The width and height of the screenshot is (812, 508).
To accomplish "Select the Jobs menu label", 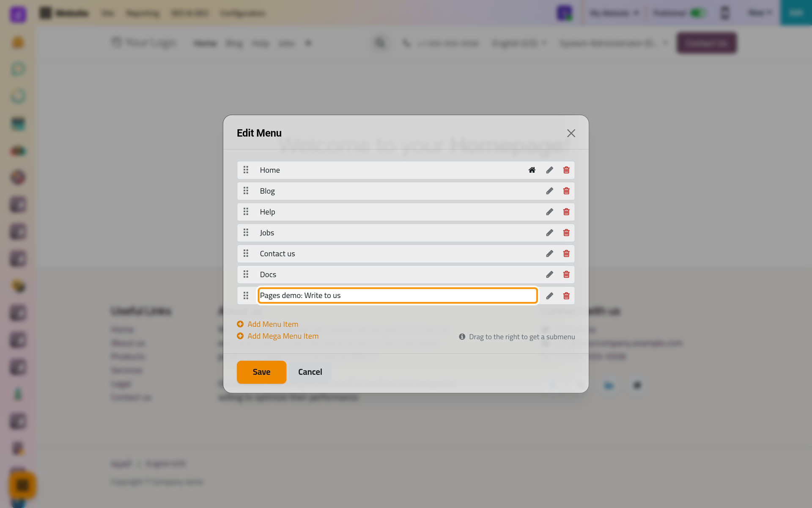I will 267,233.
